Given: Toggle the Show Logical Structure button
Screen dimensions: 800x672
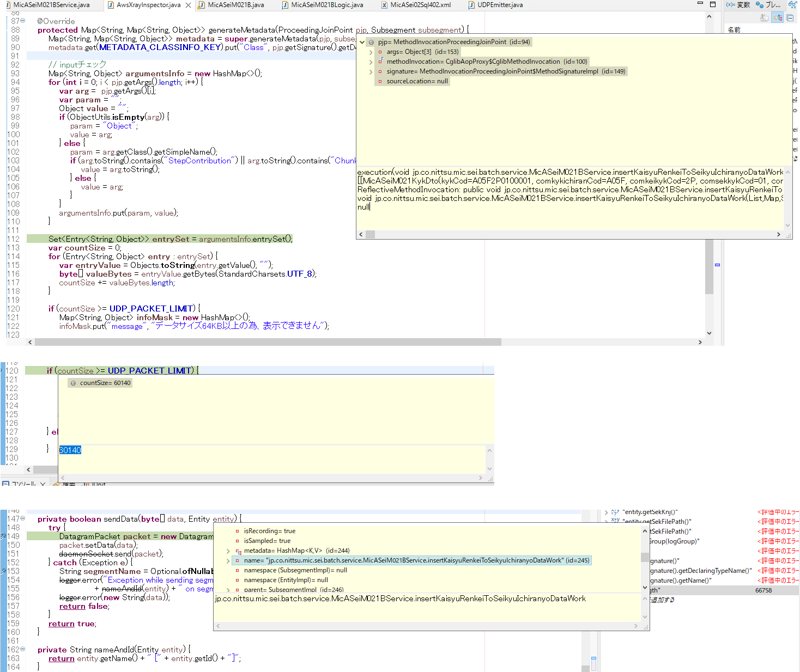Looking at the screenshot, I should pyautogui.click(x=778, y=17).
